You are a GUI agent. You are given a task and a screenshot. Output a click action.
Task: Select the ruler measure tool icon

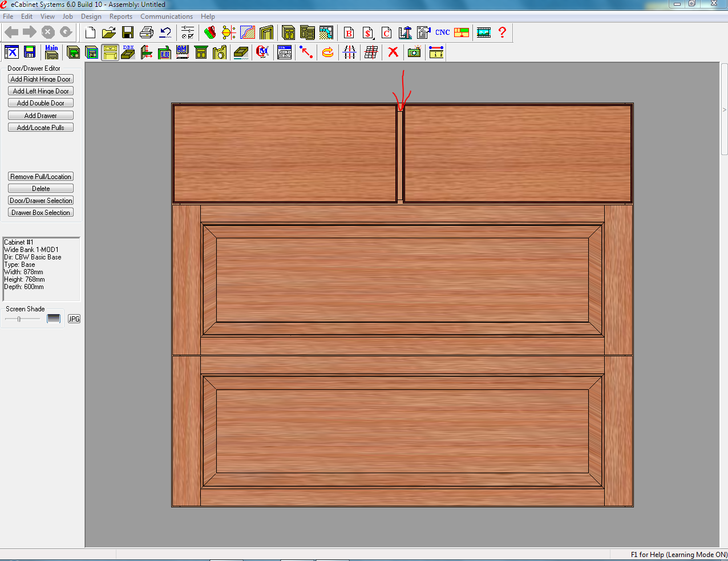(x=436, y=52)
